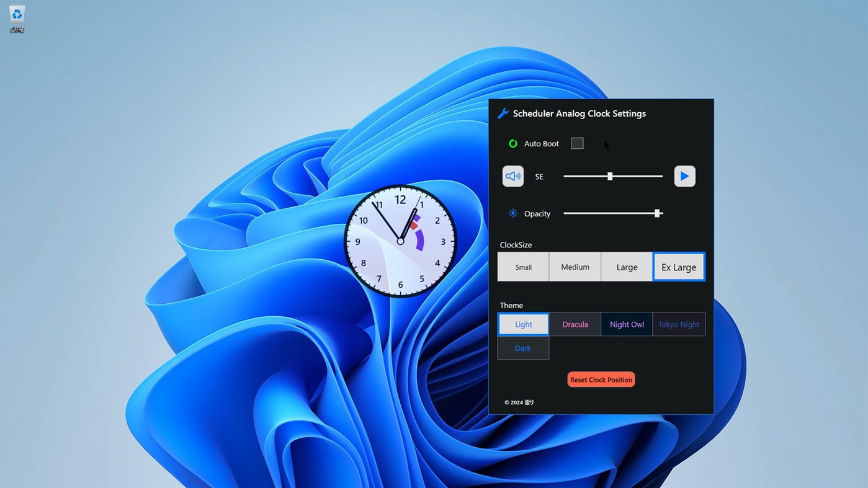The image size is (868, 488).
Task: Set ClockSize to Medium
Action: (575, 267)
